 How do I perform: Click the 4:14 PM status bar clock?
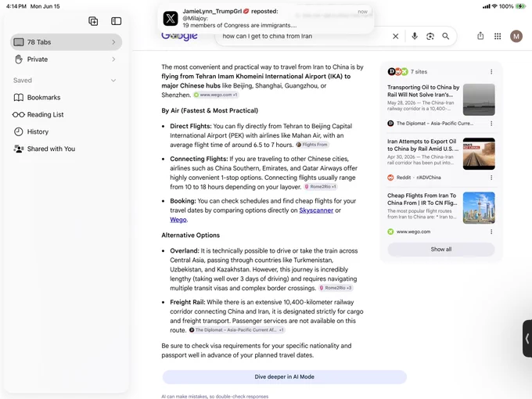click(x=16, y=6)
